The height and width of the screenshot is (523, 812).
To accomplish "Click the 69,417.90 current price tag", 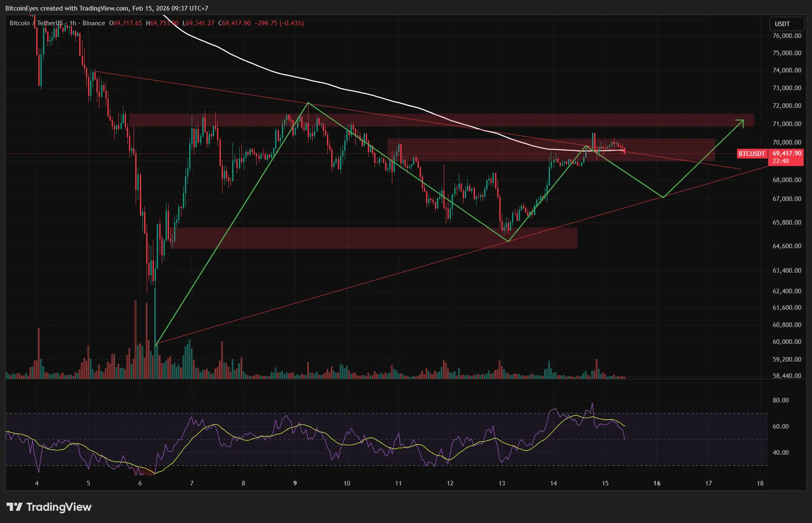I will tap(786, 153).
